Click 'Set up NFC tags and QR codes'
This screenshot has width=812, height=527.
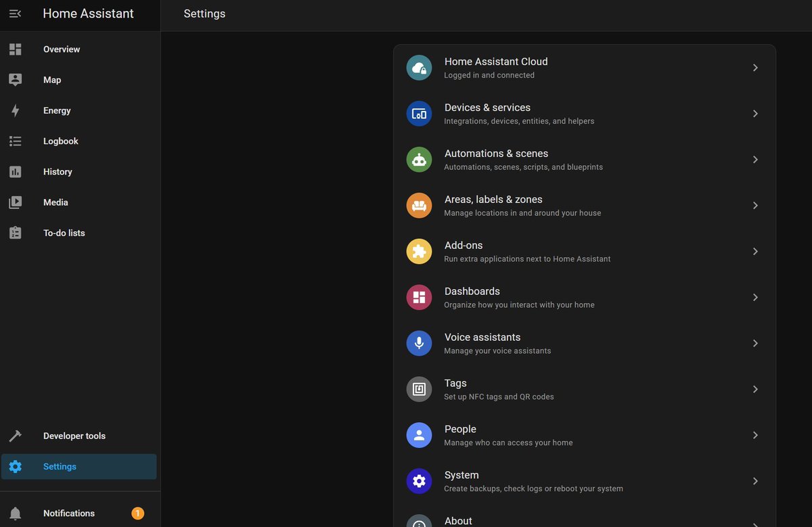pyautogui.click(x=499, y=397)
